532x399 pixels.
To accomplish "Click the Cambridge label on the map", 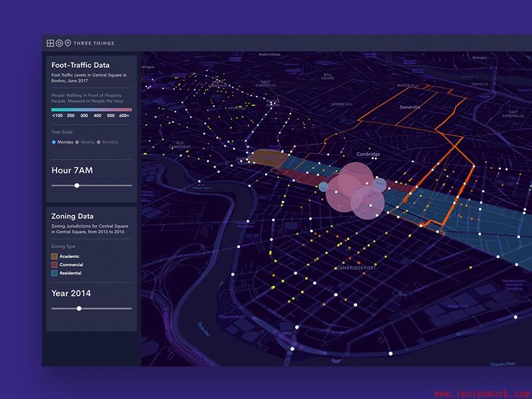I will [368, 154].
